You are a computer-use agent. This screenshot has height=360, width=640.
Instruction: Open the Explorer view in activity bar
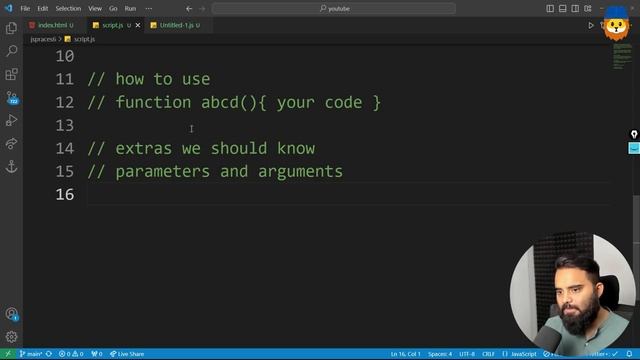pyautogui.click(x=11, y=28)
